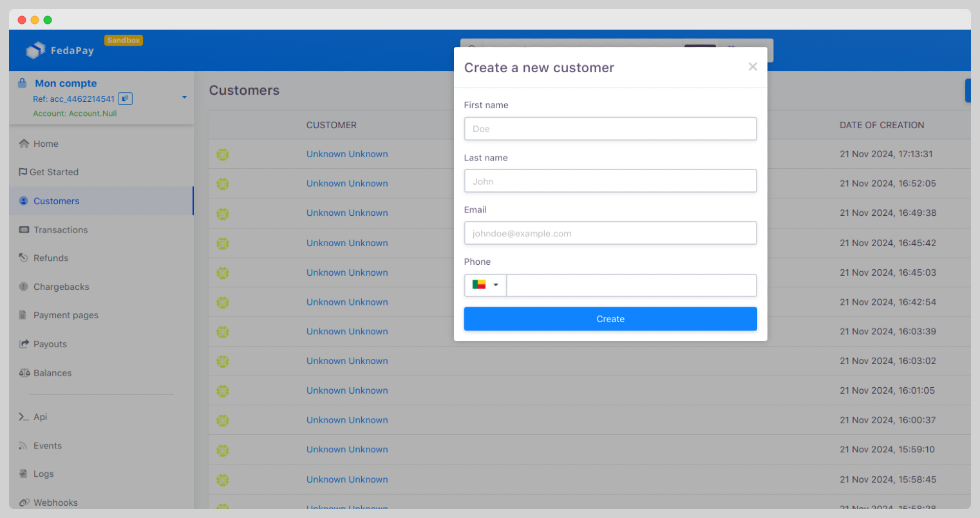Select the Home icon in sidebar

25,143
